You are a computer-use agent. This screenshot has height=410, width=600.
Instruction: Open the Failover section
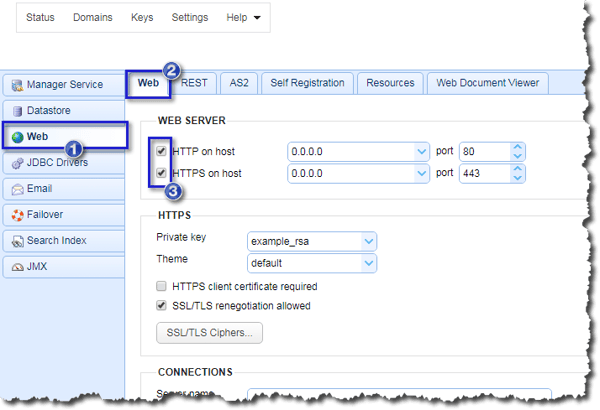(64, 215)
